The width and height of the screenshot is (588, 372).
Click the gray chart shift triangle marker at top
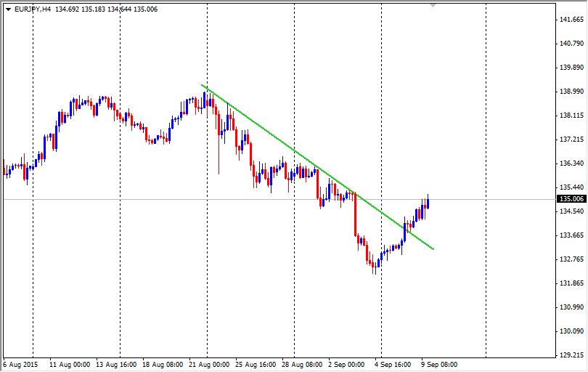pyautogui.click(x=433, y=5)
